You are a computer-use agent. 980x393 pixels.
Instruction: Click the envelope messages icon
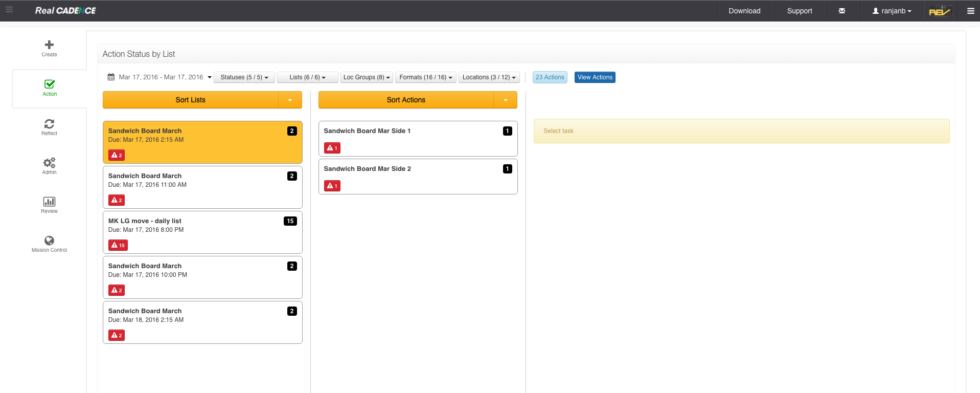click(841, 11)
